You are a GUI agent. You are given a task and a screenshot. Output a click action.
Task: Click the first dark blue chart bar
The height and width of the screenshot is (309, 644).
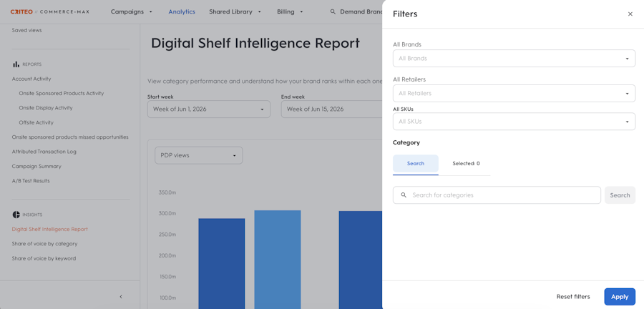click(222, 263)
